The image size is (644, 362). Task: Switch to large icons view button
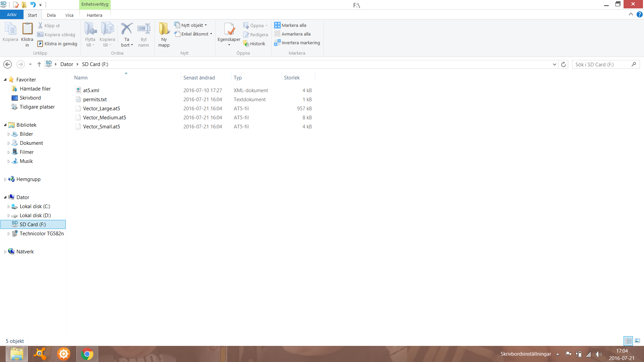tap(637, 341)
